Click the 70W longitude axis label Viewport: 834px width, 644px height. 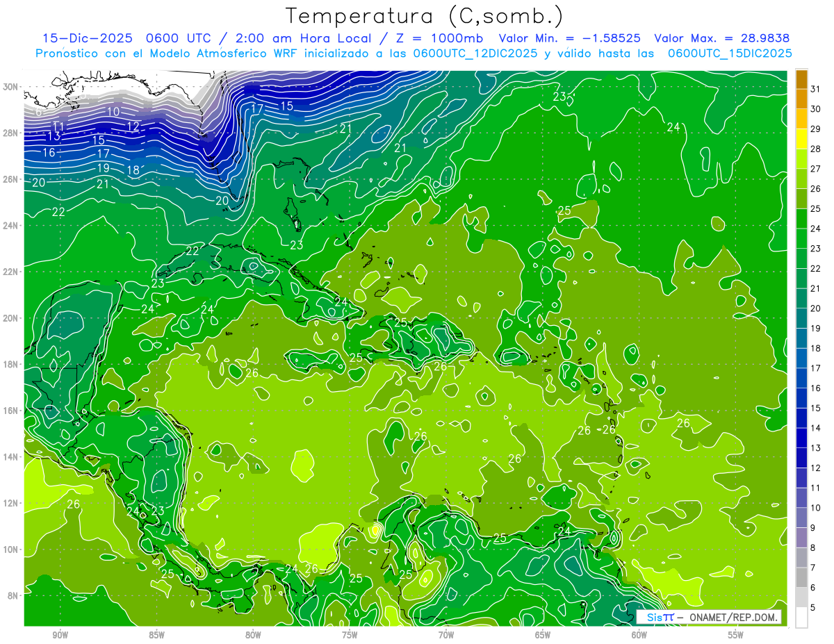tap(446, 636)
